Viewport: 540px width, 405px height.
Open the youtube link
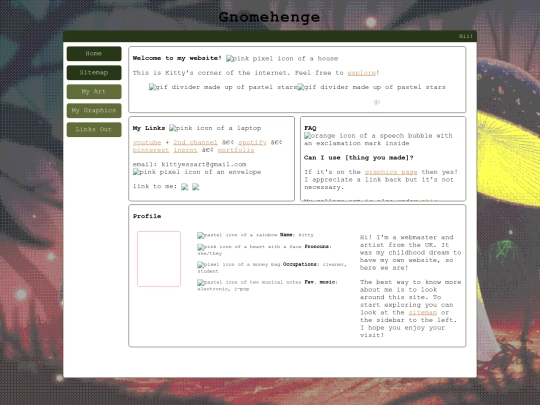pos(147,142)
